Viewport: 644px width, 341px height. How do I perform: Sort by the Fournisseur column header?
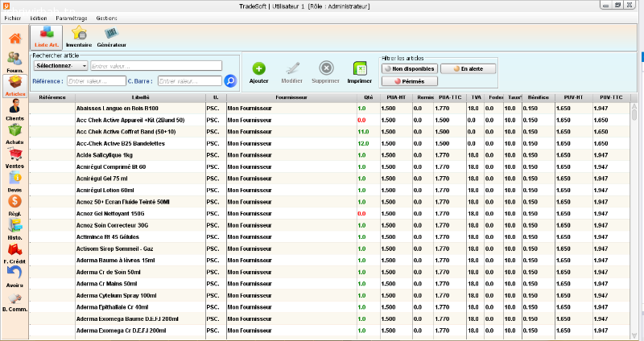[x=291, y=97]
